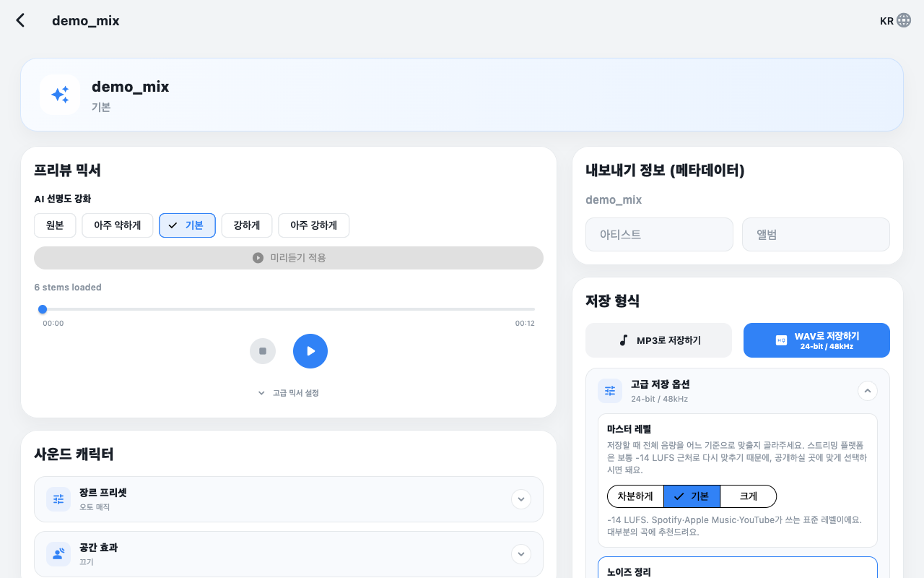Click the advanced save options sliders icon

point(610,391)
